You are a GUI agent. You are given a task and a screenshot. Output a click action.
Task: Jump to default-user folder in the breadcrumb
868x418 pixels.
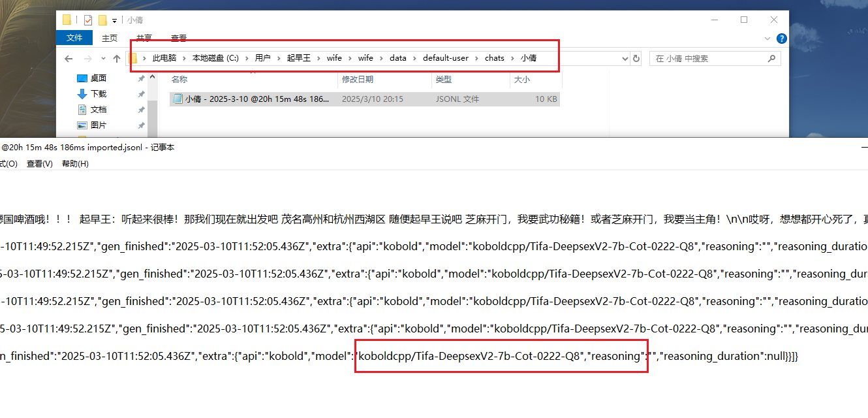pos(446,58)
